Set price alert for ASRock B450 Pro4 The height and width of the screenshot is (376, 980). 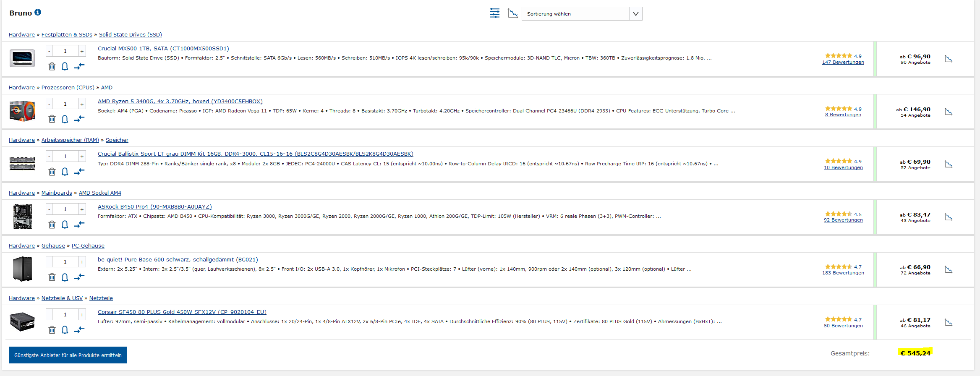65,225
